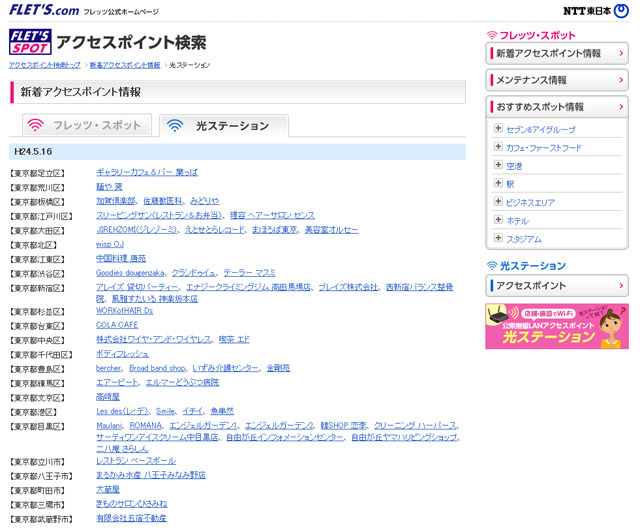Open 大藤屋 link

pyautogui.click(x=108, y=490)
